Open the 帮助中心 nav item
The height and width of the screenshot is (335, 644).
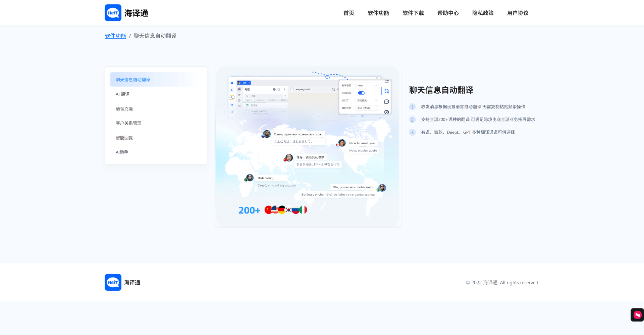(x=448, y=13)
